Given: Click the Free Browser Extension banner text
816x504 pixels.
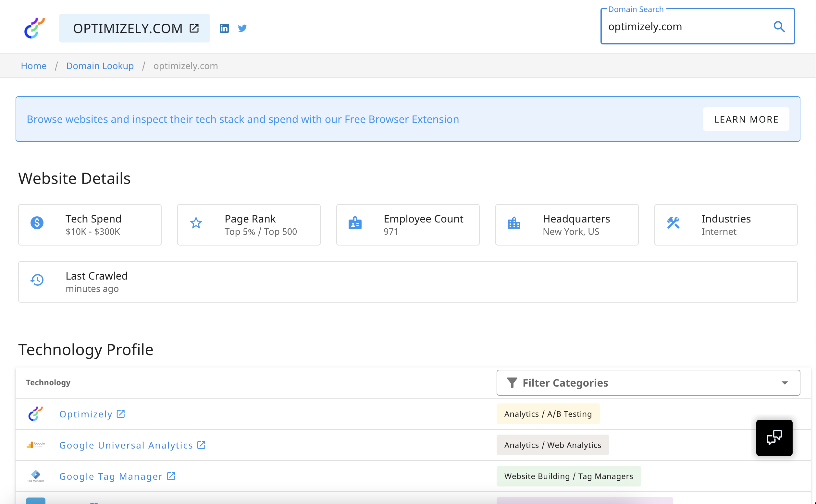Looking at the screenshot, I should coord(243,119).
